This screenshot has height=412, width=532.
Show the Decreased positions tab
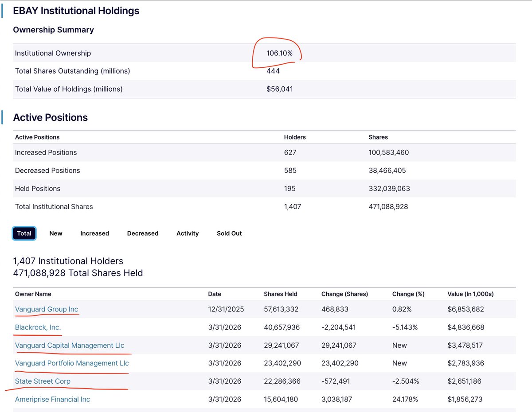(143, 233)
